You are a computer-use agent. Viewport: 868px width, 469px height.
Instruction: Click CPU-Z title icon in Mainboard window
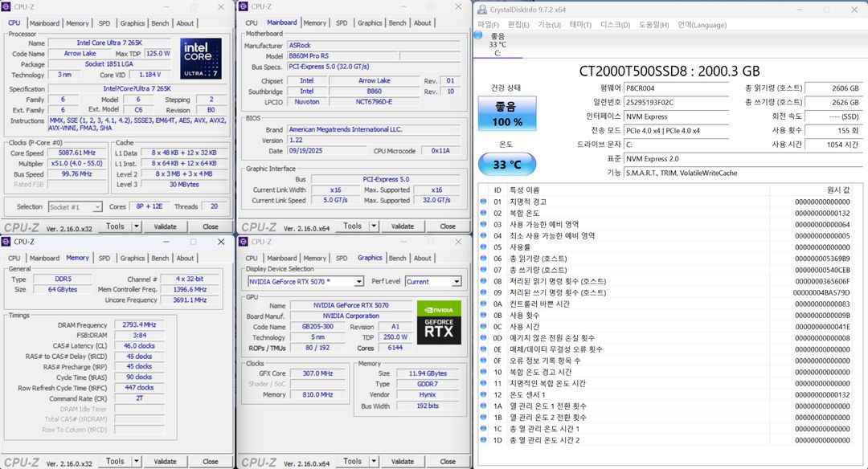(244, 6)
